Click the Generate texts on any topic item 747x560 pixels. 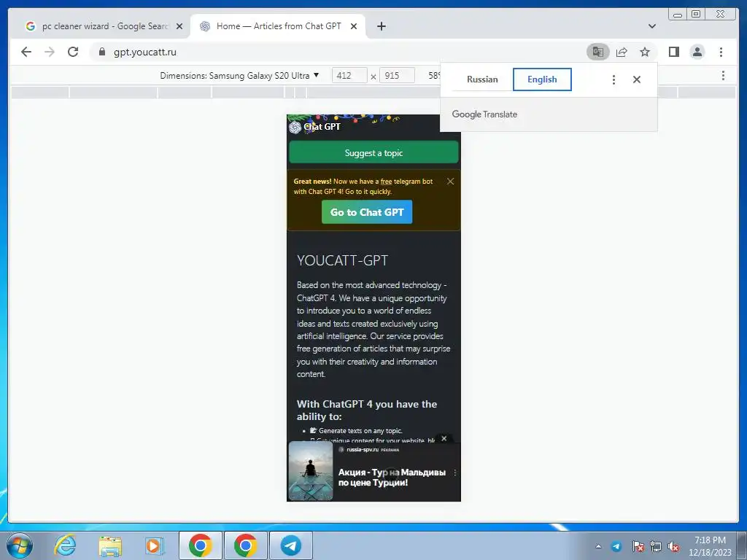tap(360, 430)
